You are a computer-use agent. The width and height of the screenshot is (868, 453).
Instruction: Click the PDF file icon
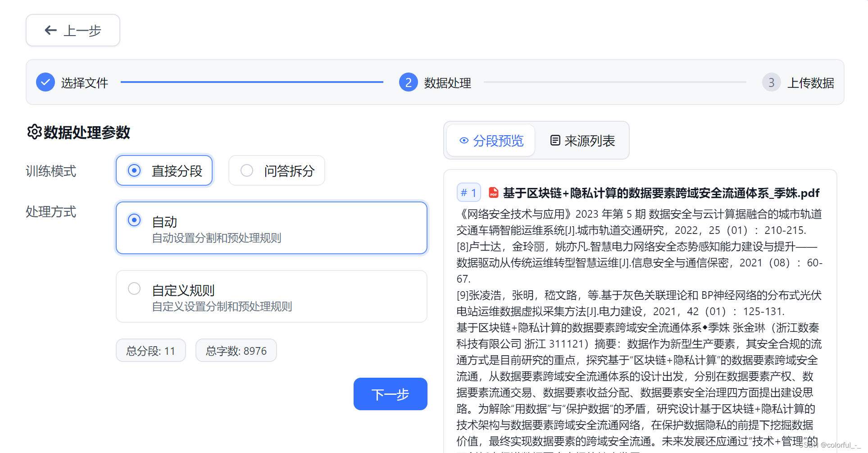point(494,193)
